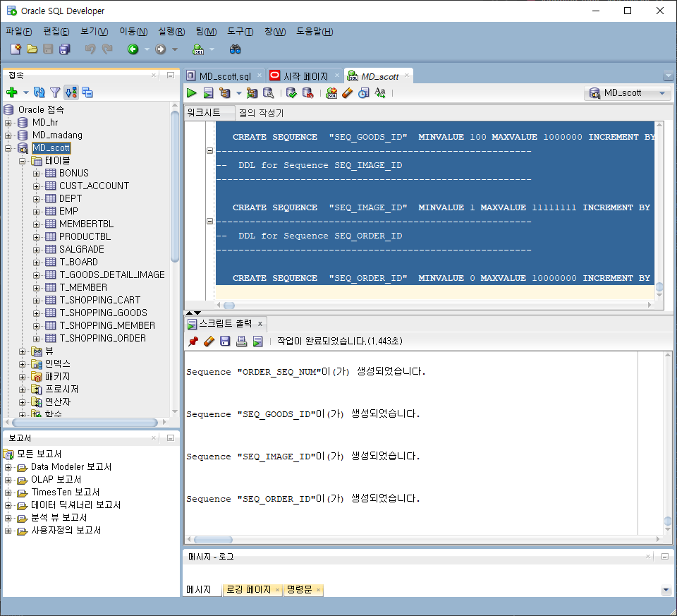Close the 스크립트 출력 tab
The width and height of the screenshot is (677, 616).
(260, 324)
